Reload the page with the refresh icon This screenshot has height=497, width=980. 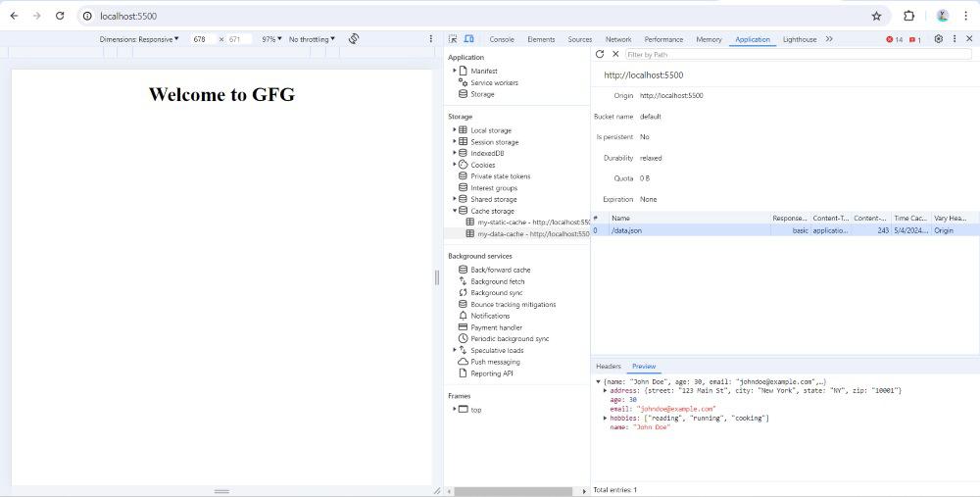pos(60,17)
